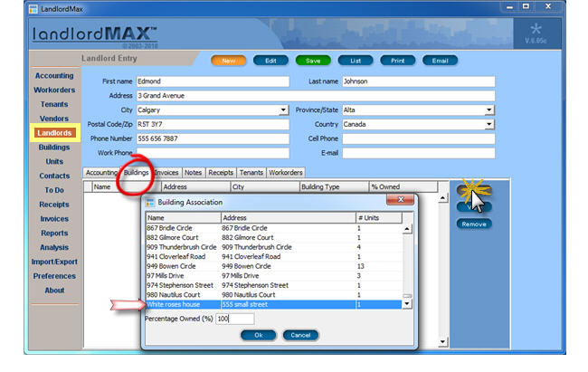588x372 pixels.
Task: Go to Workorders in the sidebar
Action: pos(54,91)
